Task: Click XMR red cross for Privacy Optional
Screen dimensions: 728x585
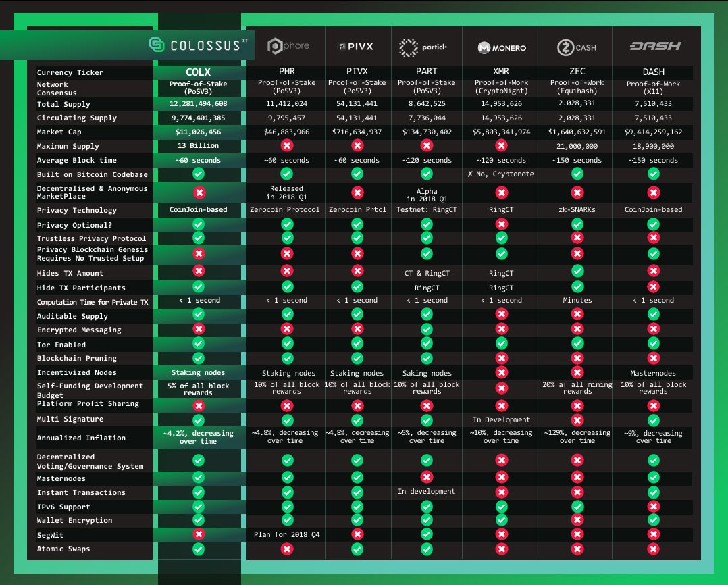Action: (x=501, y=224)
